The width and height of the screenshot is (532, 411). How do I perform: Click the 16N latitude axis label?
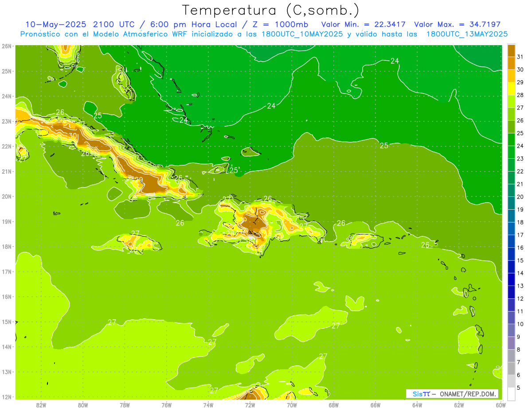[x=7, y=297]
